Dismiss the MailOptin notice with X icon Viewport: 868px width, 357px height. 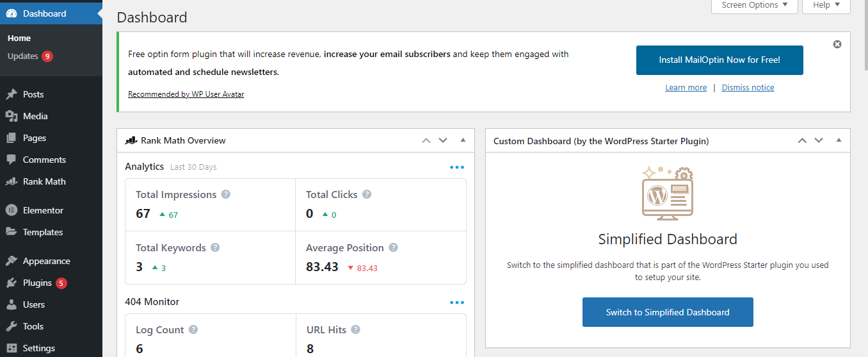[837, 44]
